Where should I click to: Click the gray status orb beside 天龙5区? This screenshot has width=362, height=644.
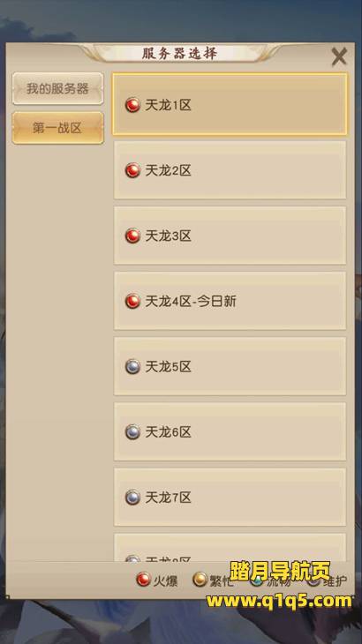coord(132,366)
